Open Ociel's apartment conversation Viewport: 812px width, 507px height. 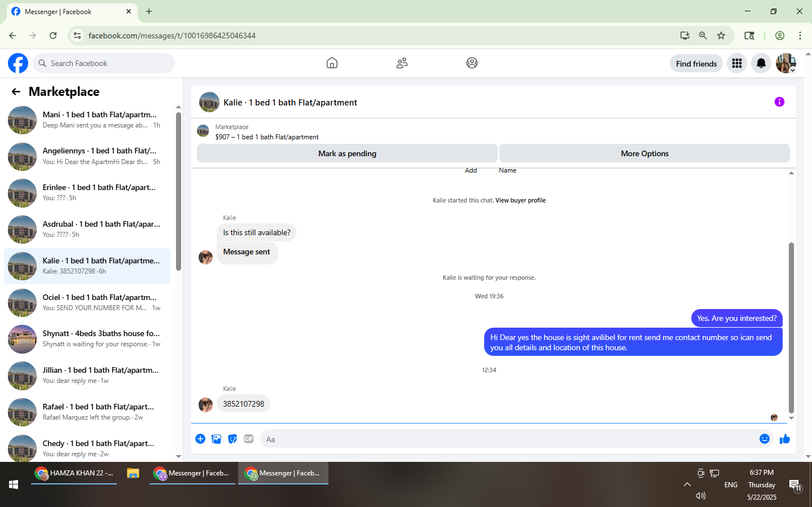(87, 303)
